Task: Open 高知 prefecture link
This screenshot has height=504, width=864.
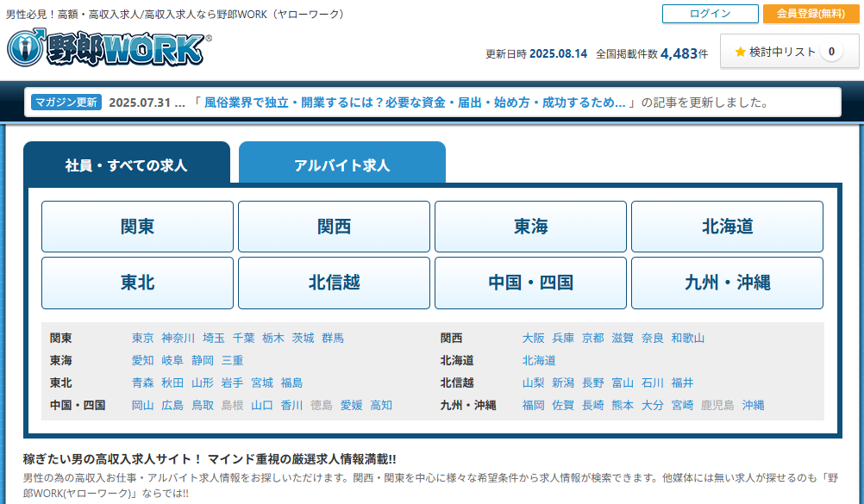Action: [381, 406]
